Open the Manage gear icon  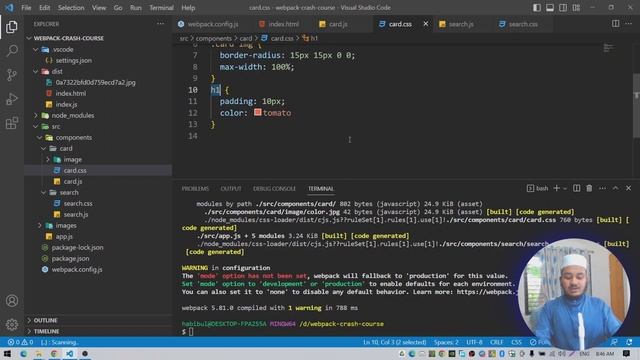[x=12, y=324]
